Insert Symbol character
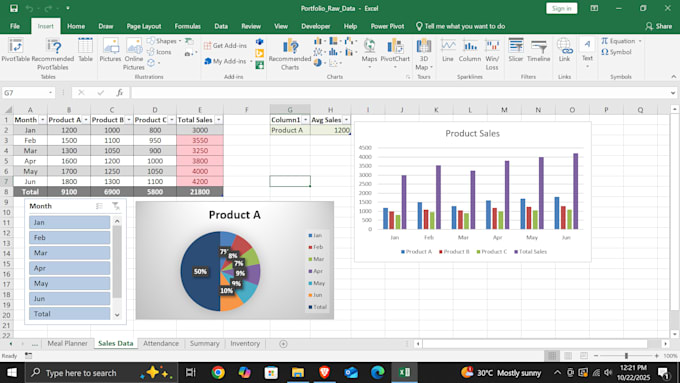Image resolution: width=680 pixels, height=383 pixels. 616,52
